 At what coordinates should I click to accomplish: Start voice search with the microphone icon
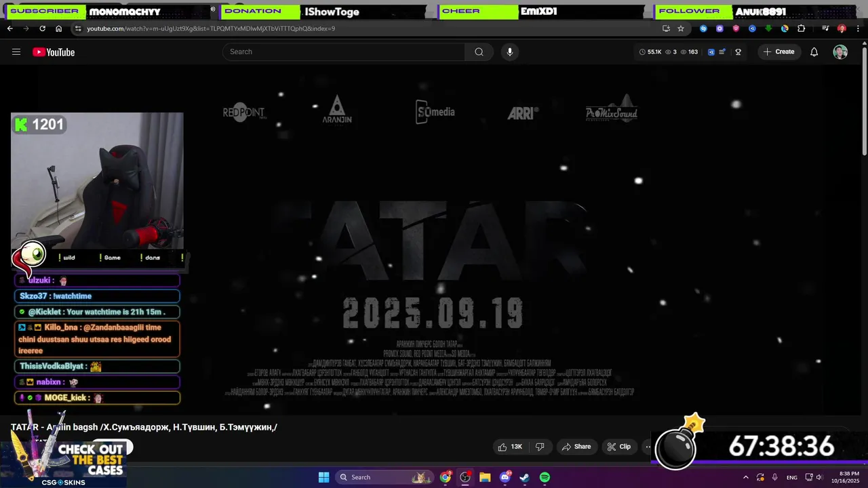(x=510, y=52)
